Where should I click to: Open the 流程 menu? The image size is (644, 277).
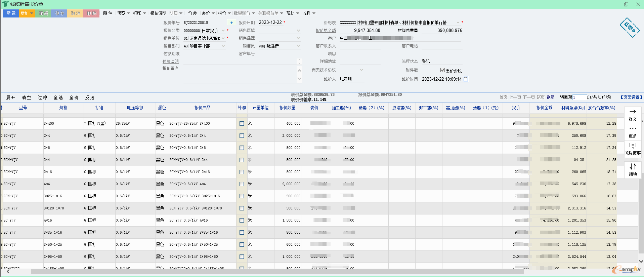pyautogui.click(x=309, y=13)
